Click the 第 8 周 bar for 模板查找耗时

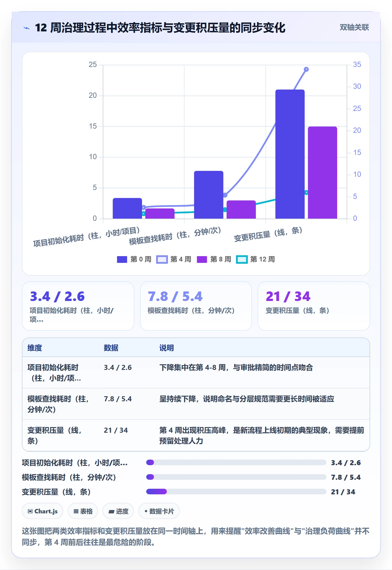pos(241,210)
